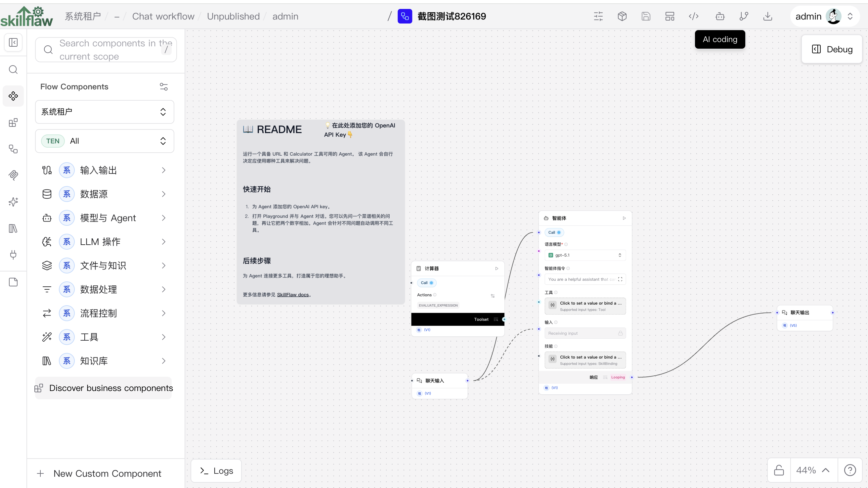
Task: Expand the 数据处理 category
Action: click(105, 289)
